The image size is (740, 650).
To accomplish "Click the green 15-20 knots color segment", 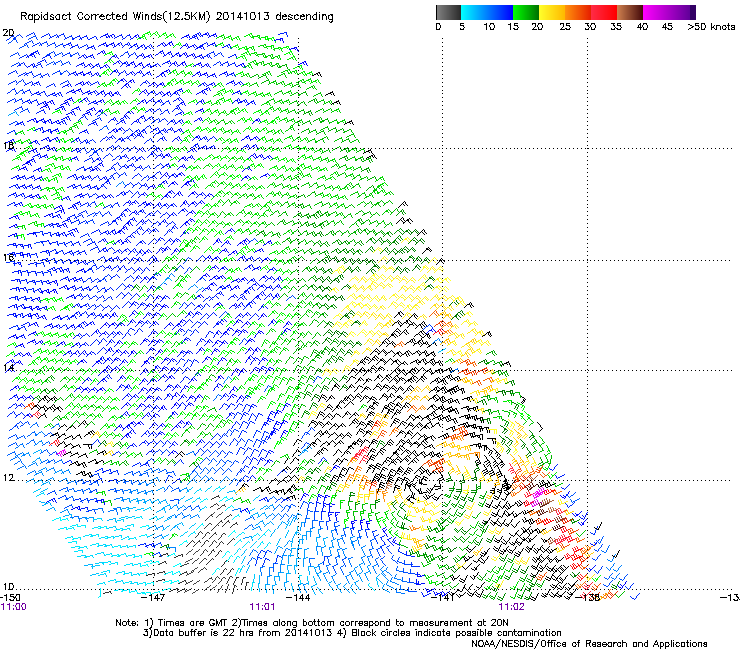I will (x=526, y=12).
